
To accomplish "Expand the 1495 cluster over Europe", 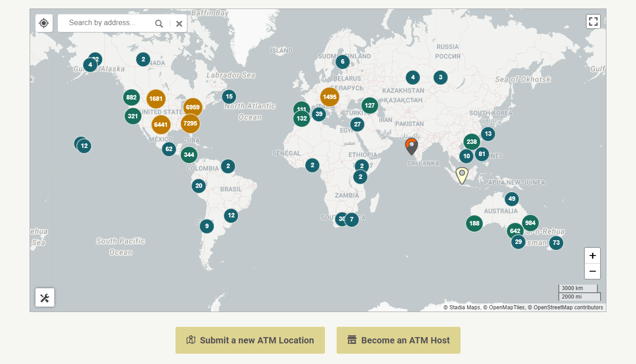I will (x=329, y=97).
